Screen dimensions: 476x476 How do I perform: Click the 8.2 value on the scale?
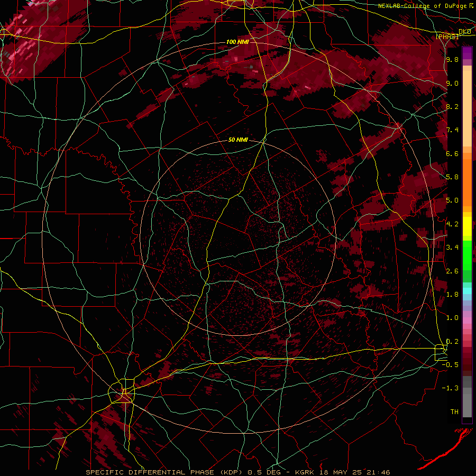(x=452, y=106)
